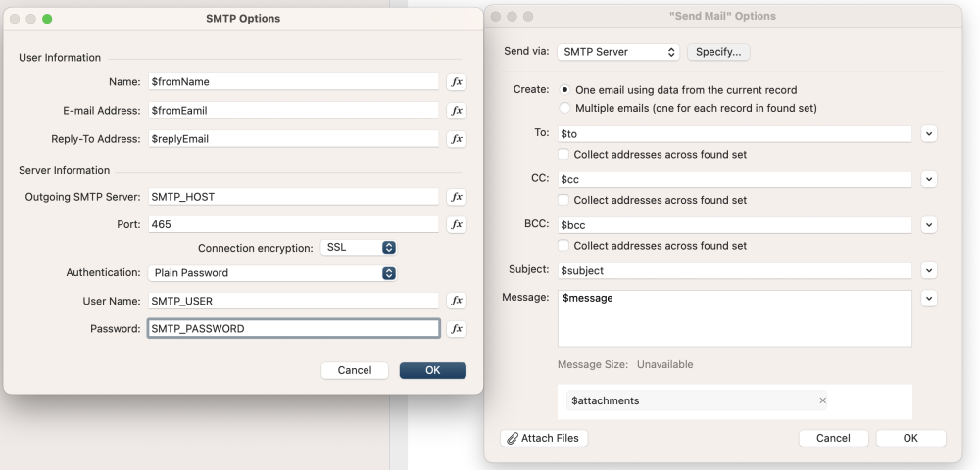The image size is (980, 470).
Task: Click the fx button beside Name field
Action: click(456, 82)
